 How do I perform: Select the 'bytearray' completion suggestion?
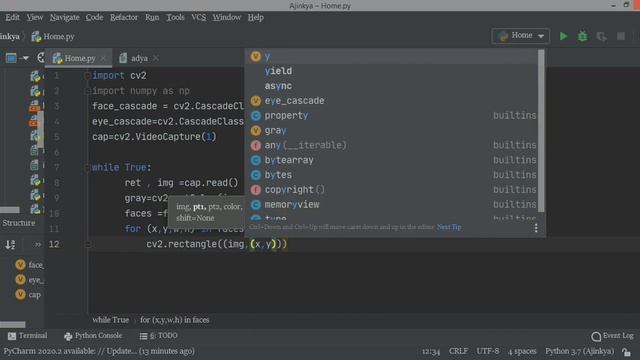pos(392,160)
